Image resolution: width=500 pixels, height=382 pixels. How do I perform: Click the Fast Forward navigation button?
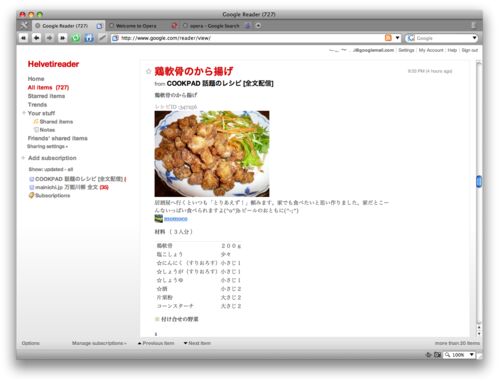pos(62,38)
